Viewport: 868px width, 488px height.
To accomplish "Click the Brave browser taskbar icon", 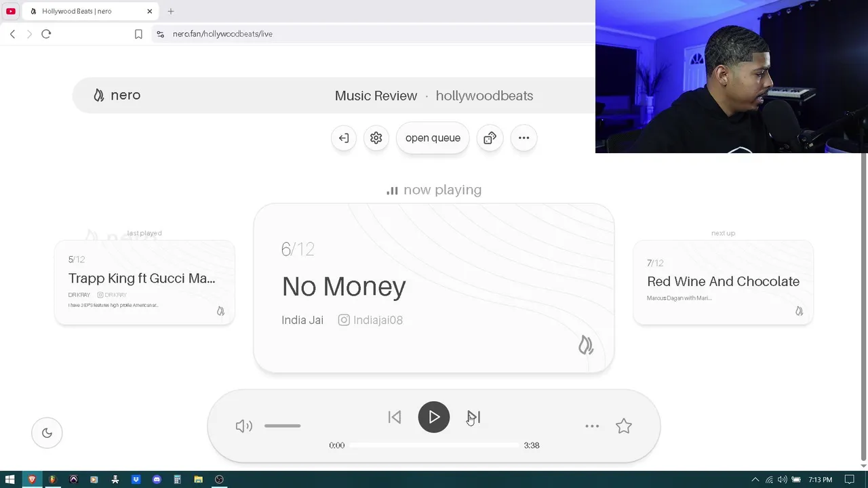I will (31, 479).
